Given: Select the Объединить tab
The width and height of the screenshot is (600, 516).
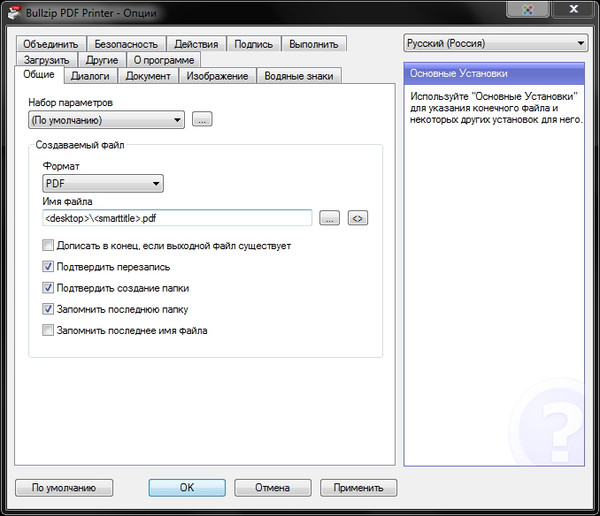Looking at the screenshot, I should (x=50, y=44).
